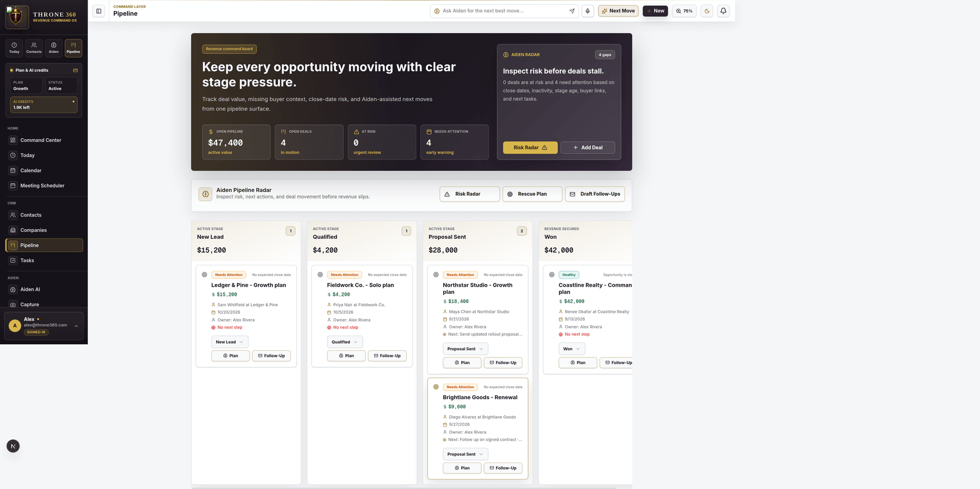Click the Add Deal button
Screen dimensions: 980x489
[x=588, y=147]
